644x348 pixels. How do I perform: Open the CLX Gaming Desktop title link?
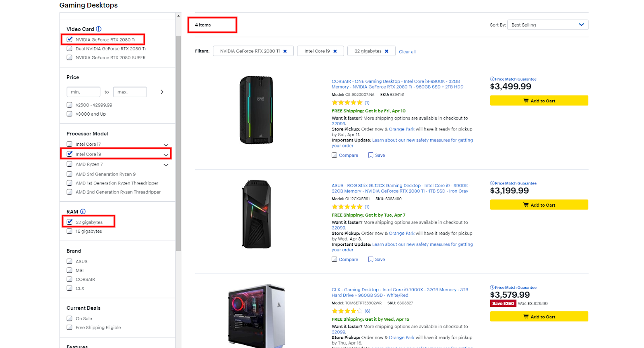(400, 292)
